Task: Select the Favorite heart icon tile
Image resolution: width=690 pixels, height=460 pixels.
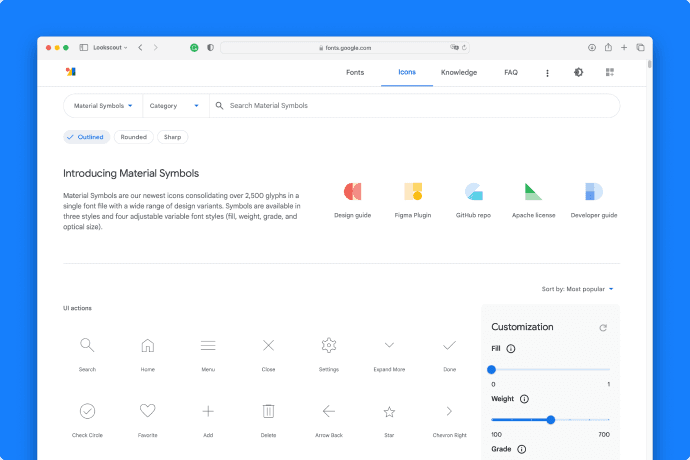Action: [x=147, y=411]
